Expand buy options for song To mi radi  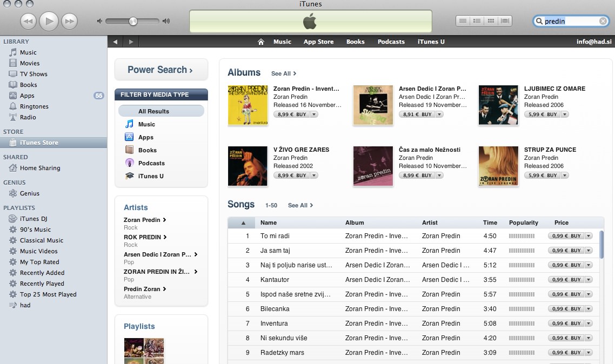coord(589,236)
